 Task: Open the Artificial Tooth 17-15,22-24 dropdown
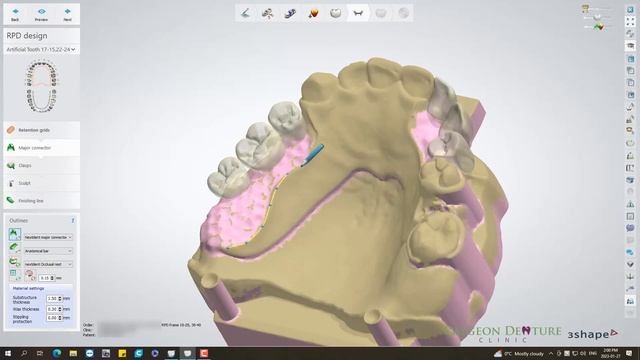pyautogui.click(x=41, y=49)
